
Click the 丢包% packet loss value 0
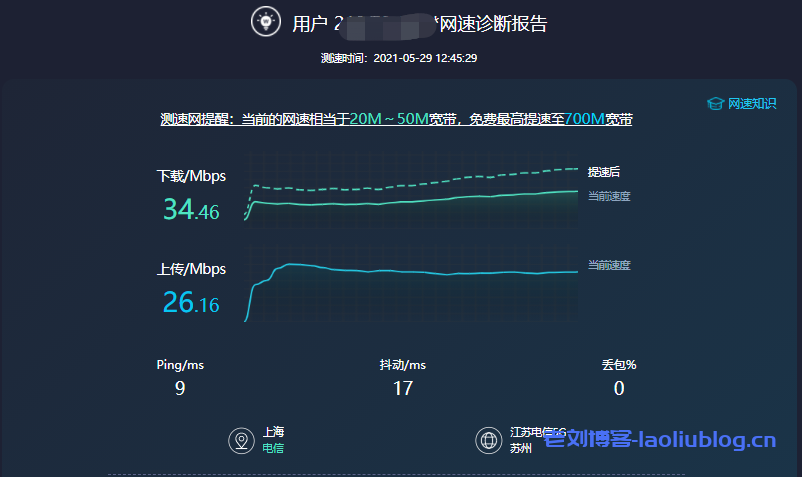tap(619, 388)
